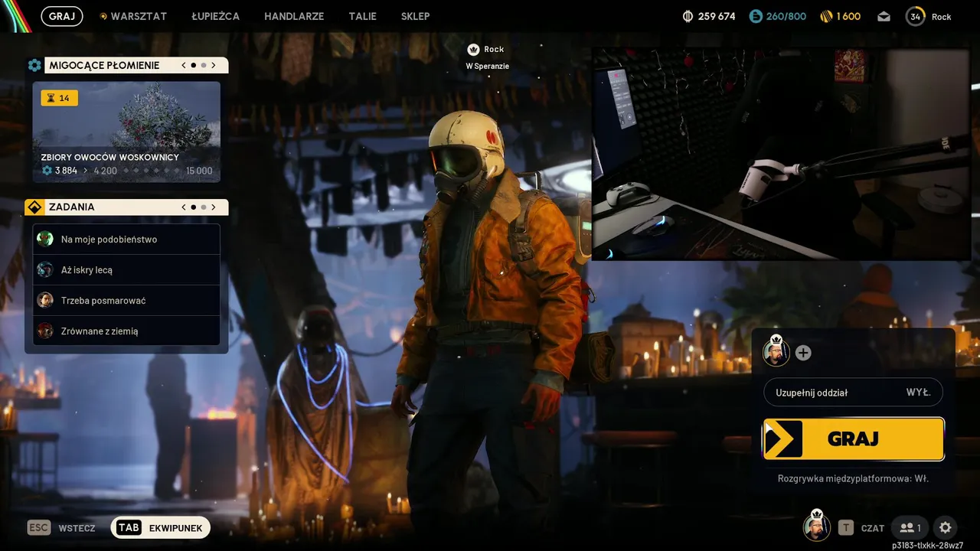Click the crown icon above character Rock

pyautogui.click(x=473, y=49)
